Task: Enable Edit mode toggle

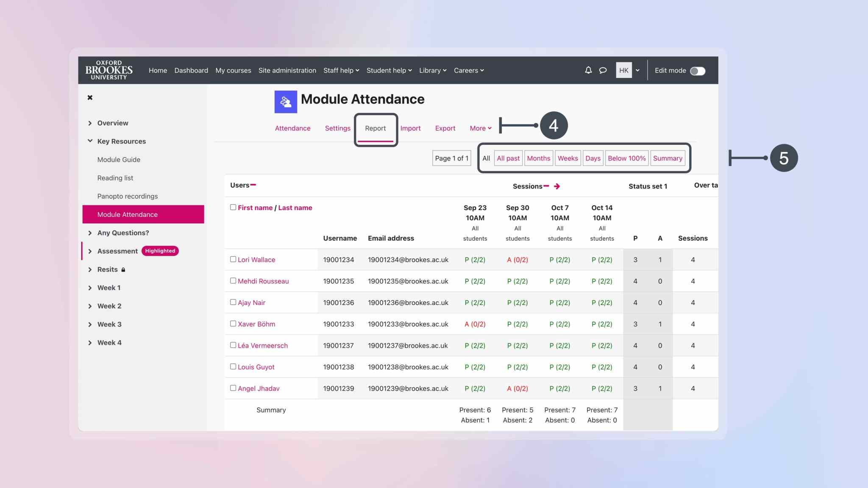Action: pyautogui.click(x=698, y=71)
